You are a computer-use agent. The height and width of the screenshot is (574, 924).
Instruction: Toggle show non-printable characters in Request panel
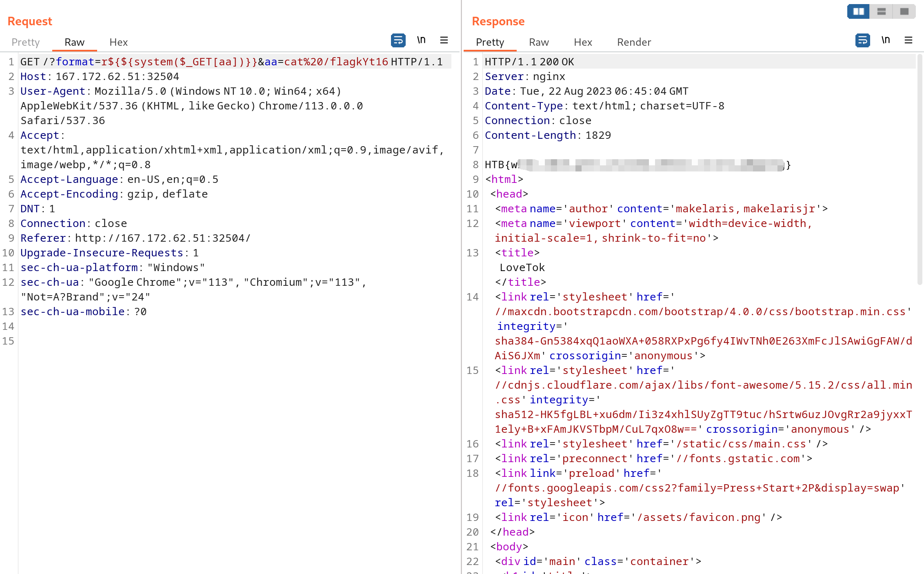tap(421, 40)
